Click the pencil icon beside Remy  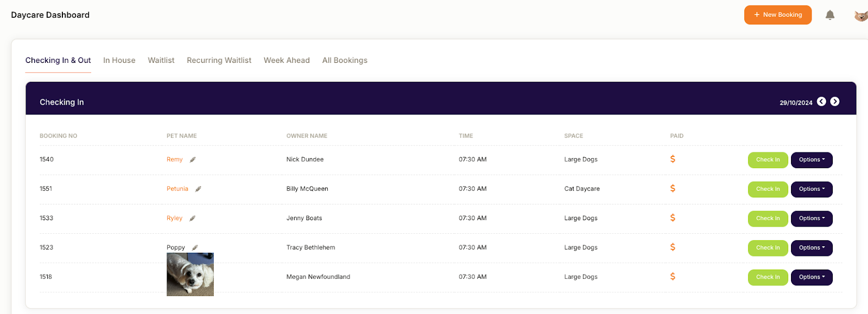click(x=193, y=159)
